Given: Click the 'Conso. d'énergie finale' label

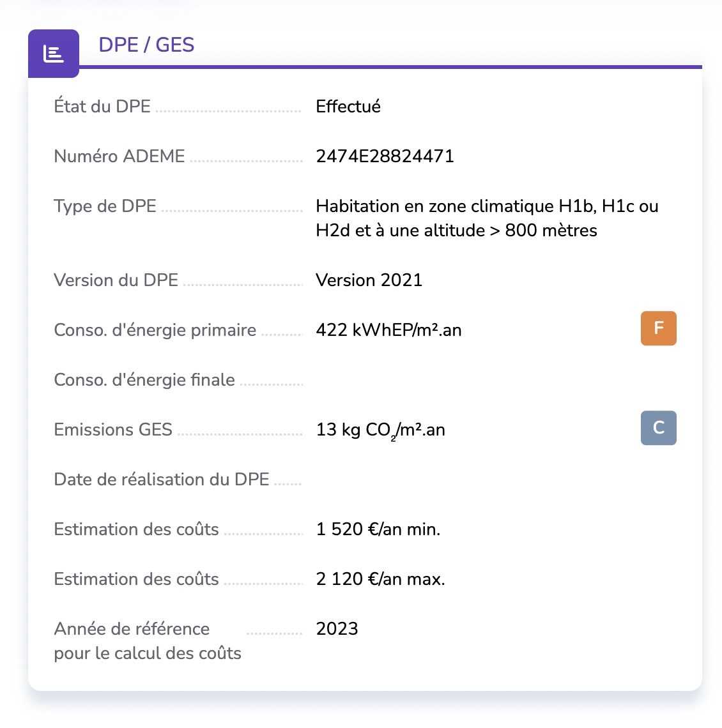Looking at the screenshot, I should coord(144,380).
